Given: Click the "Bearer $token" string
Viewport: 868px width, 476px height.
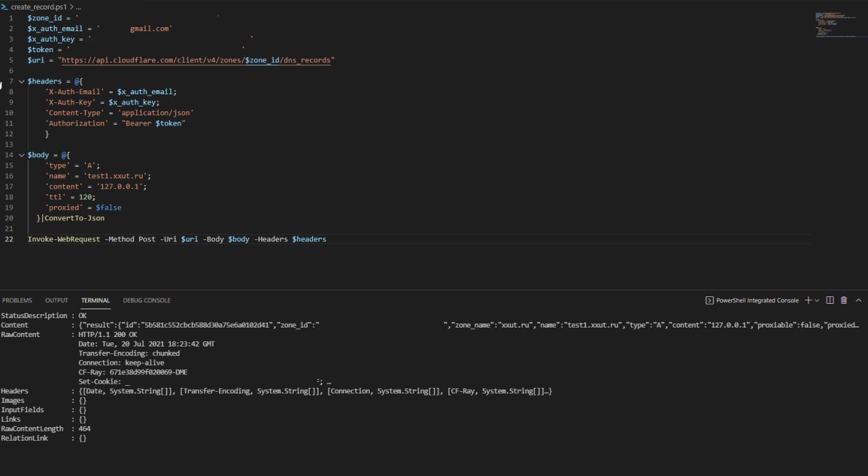Looking at the screenshot, I should pyautogui.click(x=154, y=123).
